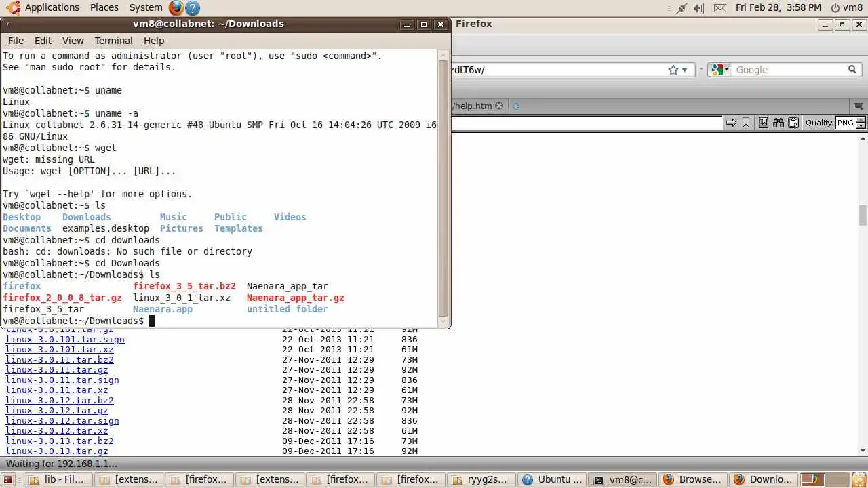Screen dimensions: 868x488
Task: Click the search magnifier icon
Action: [852, 70]
